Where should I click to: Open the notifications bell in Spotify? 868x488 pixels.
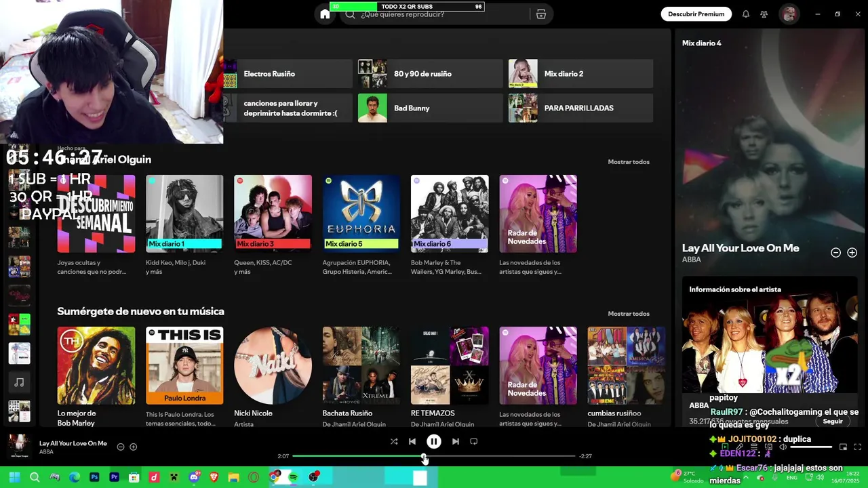coord(746,14)
